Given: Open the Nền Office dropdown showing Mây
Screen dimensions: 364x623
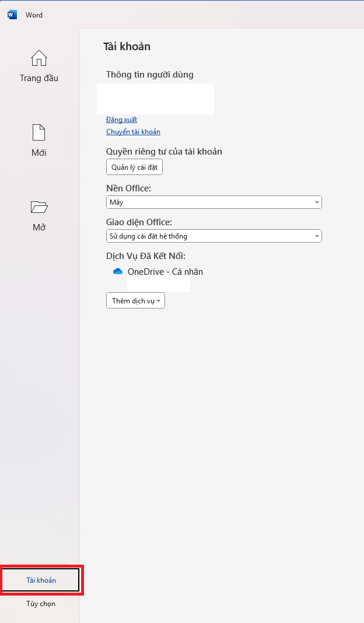Looking at the screenshot, I should click(213, 202).
